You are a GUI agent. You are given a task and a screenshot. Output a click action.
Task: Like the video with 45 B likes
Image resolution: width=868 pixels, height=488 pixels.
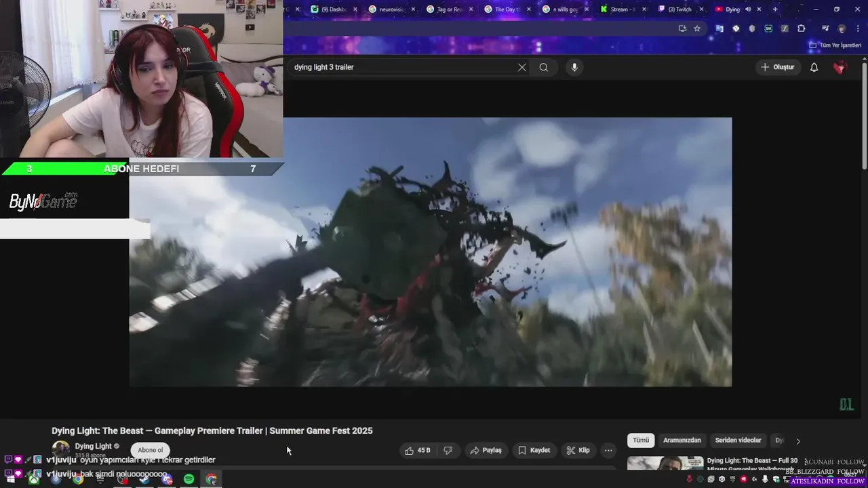(x=417, y=450)
